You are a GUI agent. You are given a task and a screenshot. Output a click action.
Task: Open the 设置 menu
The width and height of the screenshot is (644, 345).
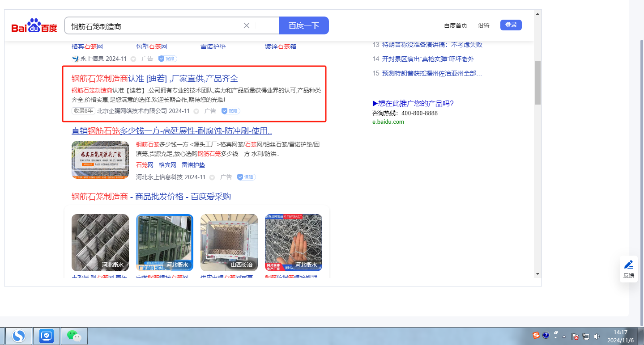(484, 25)
